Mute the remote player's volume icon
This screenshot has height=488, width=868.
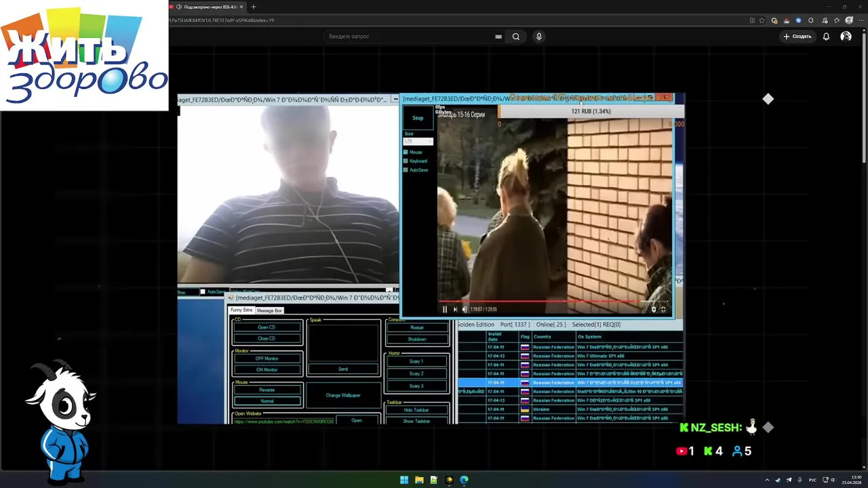pyautogui.click(x=465, y=309)
